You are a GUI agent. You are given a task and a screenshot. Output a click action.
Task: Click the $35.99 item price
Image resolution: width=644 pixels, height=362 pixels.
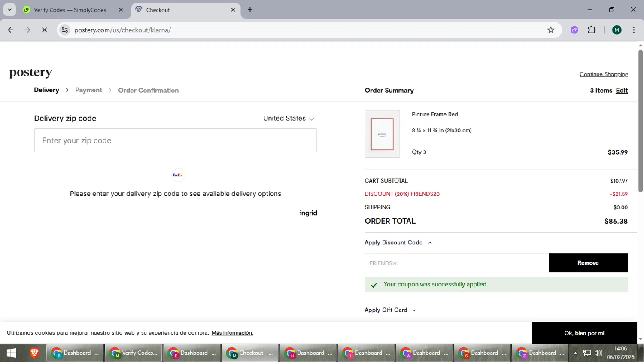point(618,152)
